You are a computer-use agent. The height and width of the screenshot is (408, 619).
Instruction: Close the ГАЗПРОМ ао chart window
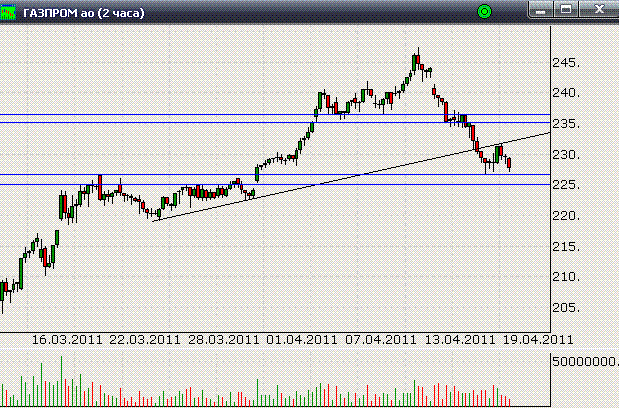coord(599,10)
